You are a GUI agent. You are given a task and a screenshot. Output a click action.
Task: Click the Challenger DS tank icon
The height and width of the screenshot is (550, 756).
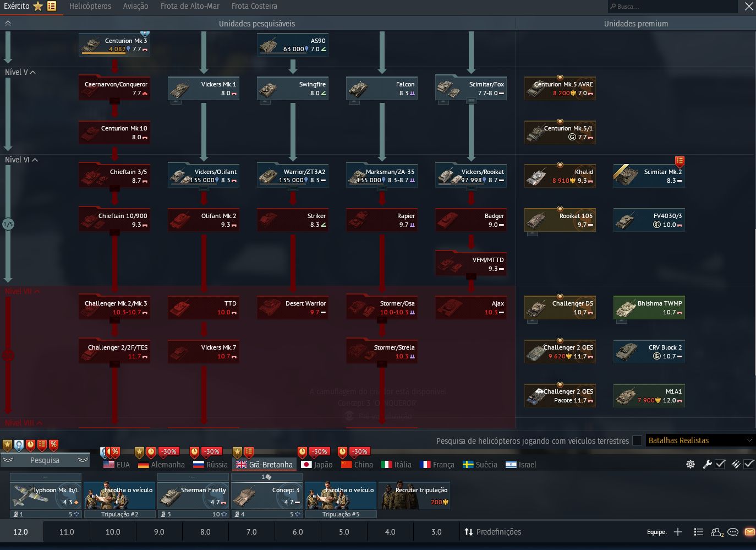[535, 309]
